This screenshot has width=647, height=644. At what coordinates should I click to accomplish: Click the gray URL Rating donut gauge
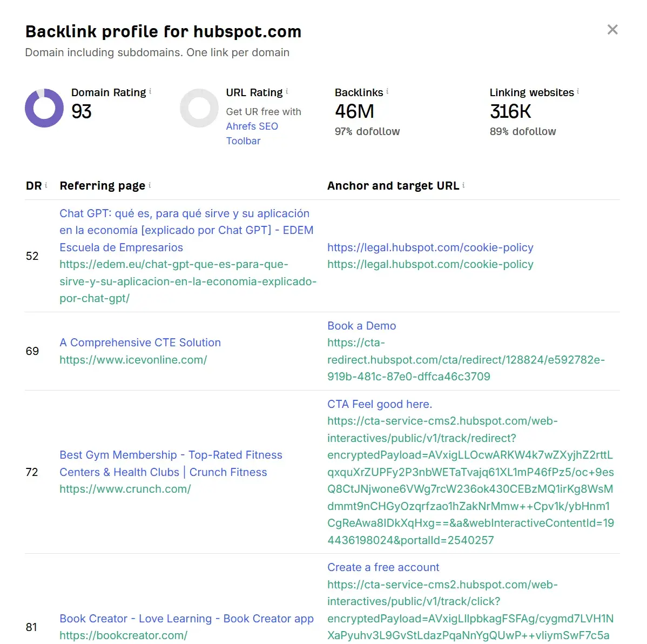coord(199,108)
